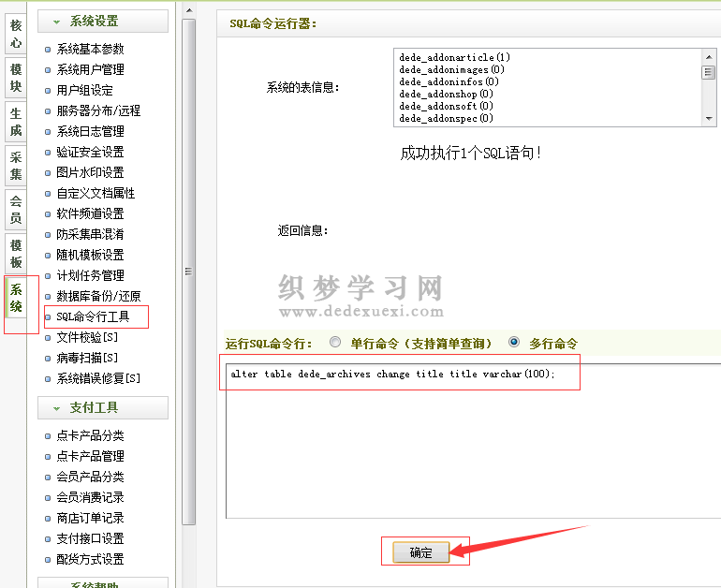Click the sidebar vertical scrollbar handle
This screenshot has height=588, width=721.
coord(188,272)
